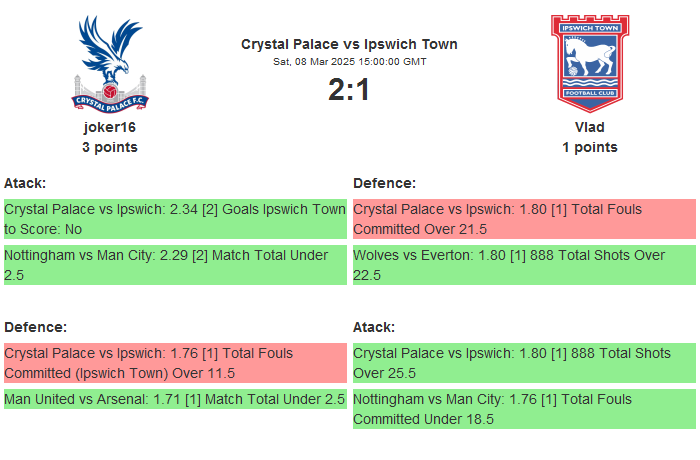Click the Crystal Palace vs Ipswich Town title
This screenshot has height=460, width=700.
[349, 44]
